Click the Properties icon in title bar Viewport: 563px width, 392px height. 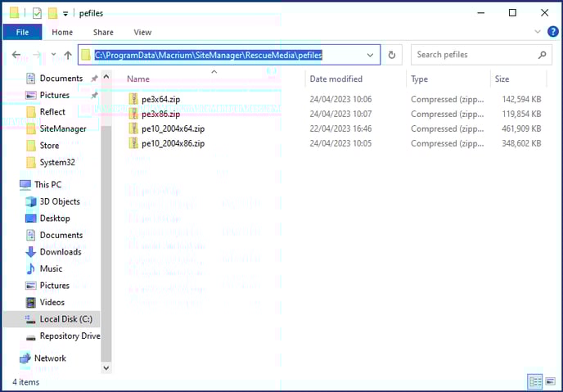coord(37,13)
